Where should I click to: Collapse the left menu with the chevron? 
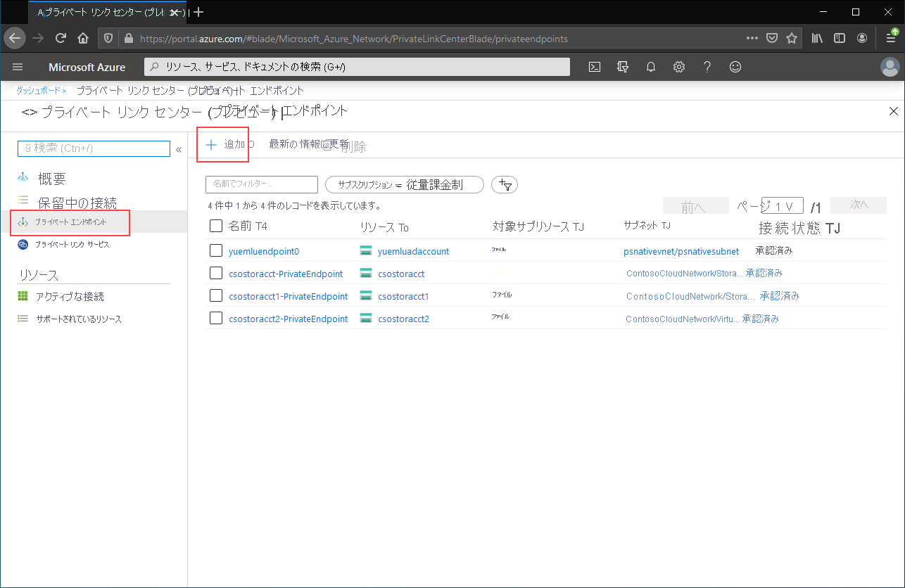coord(179,150)
